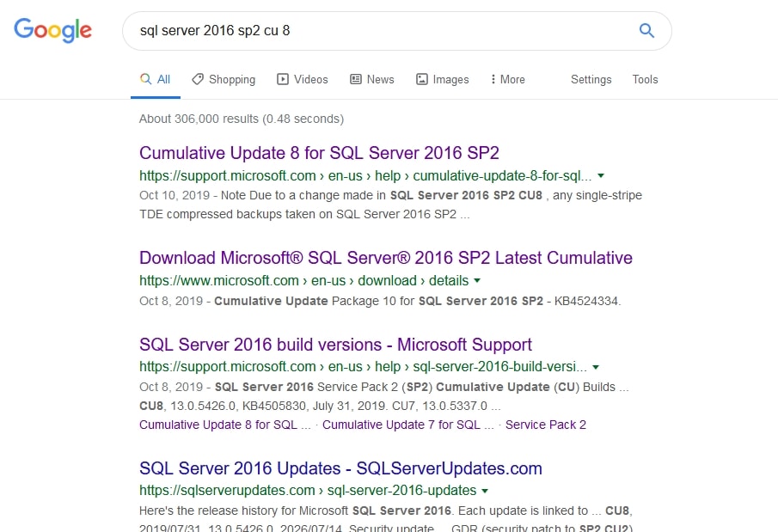Open Cumulative Update 8 for SQL Server 2016 SP2
This screenshot has height=532, width=778.
pos(319,153)
